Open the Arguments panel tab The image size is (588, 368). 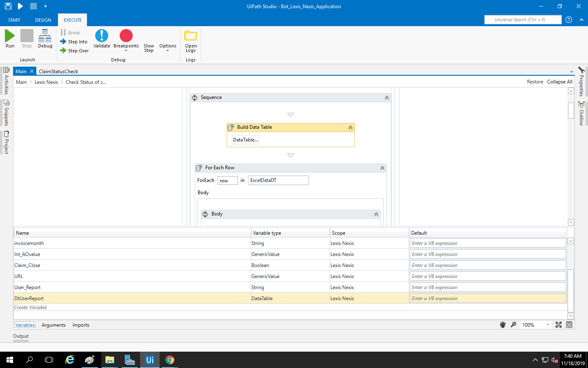pyautogui.click(x=53, y=325)
